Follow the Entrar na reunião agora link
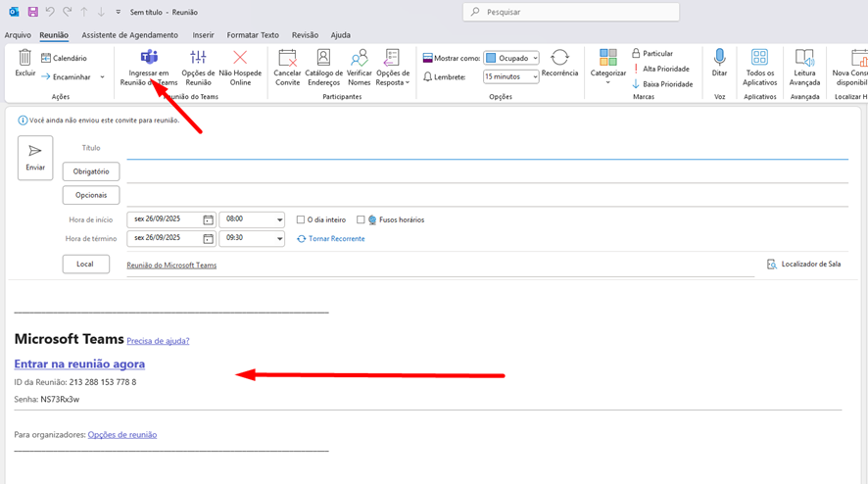The width and height of the screenshot is (868, 484). point(79,363)
